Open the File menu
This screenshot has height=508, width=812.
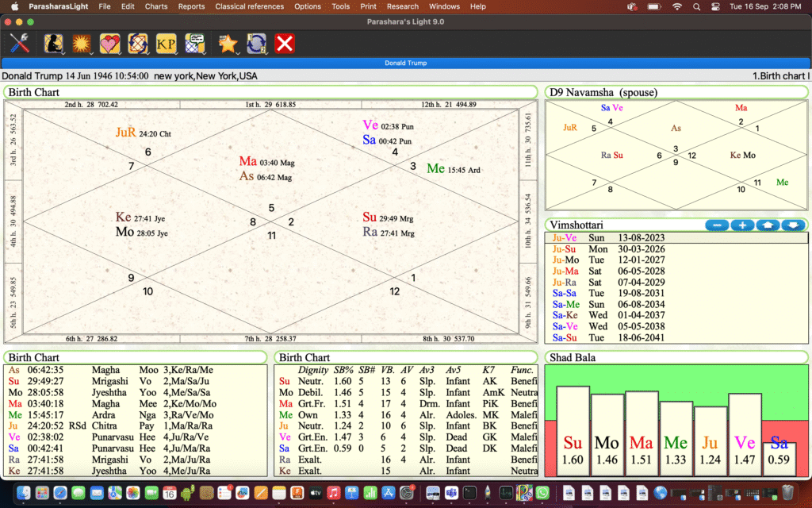pyautogui.click(x=105, y=6)
